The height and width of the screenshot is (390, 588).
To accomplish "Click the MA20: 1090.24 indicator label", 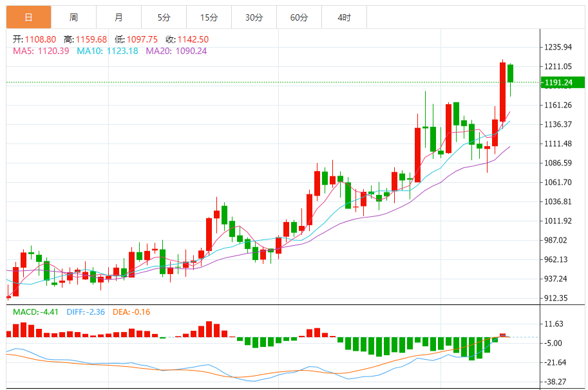I will [x=176, y=51].
